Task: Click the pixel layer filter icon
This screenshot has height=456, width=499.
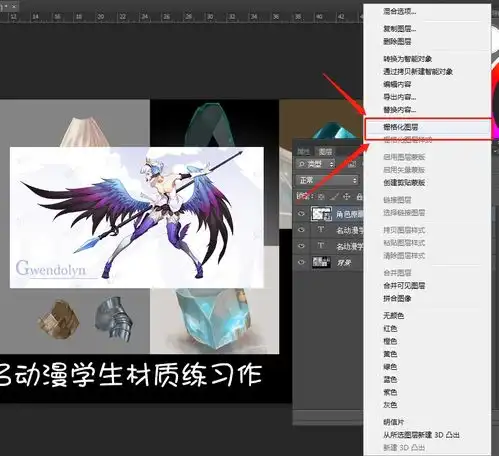Action: click(352, 164)
